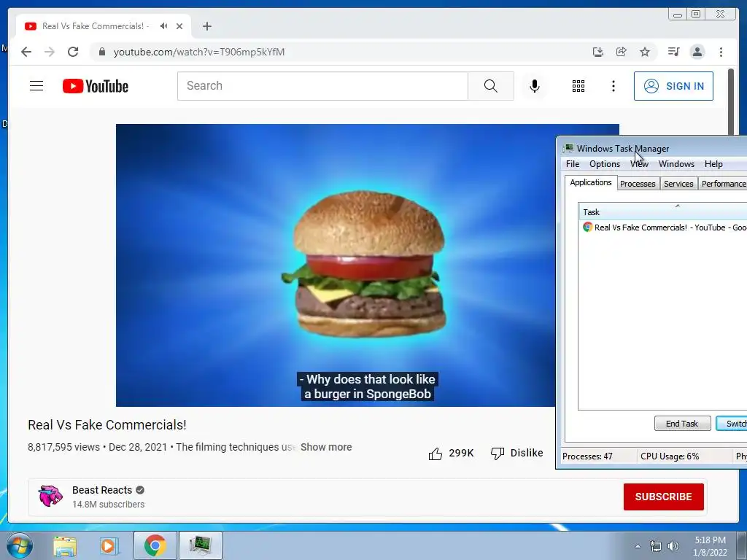Open the taskbar clock and date
The image size is (747, 560).
pos(710,546)
